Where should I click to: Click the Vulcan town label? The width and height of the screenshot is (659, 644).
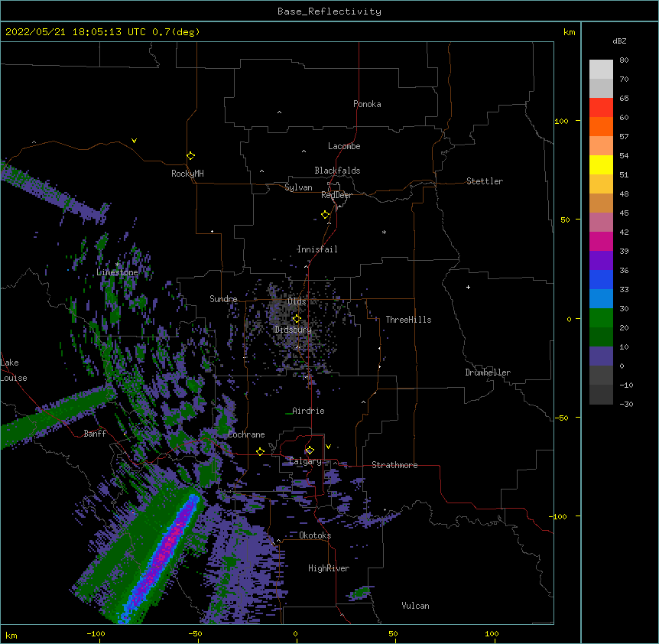pyautogui.click(x=415, y=606)
